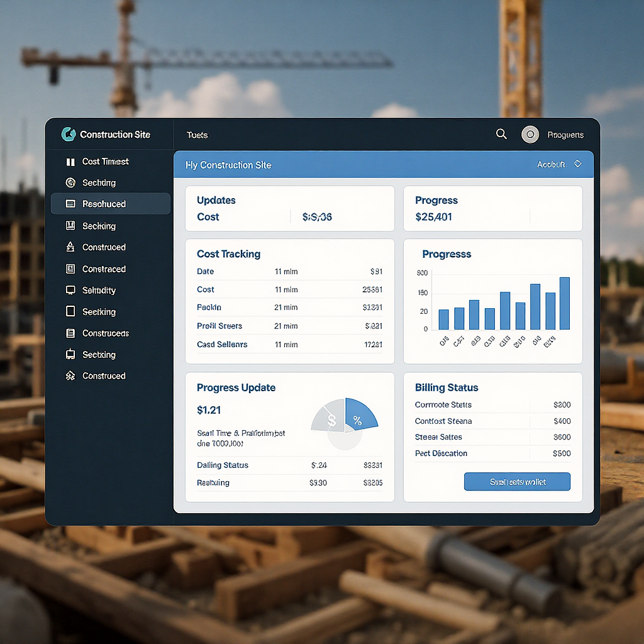Viewport: 644px width, 644px height.
Task: Click the Construction Site logo icon
Action: (x=70, y=135)
